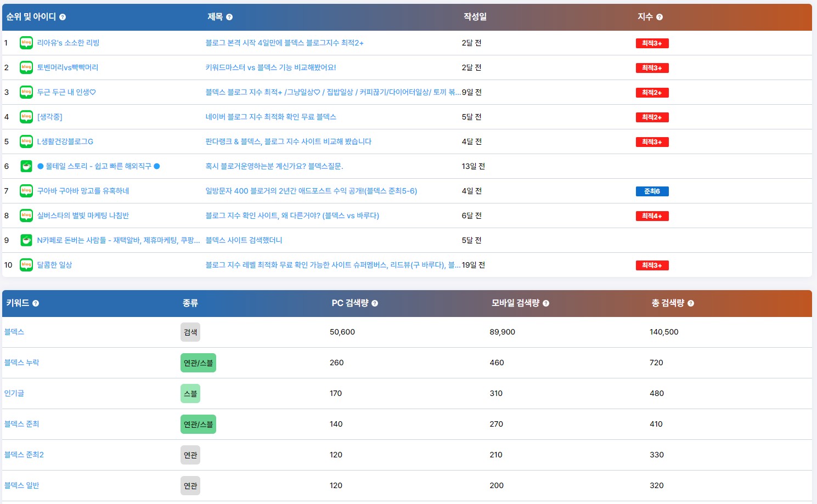
Task: Click blog icon for L생활건강블로그G
Action: point(26,141)
